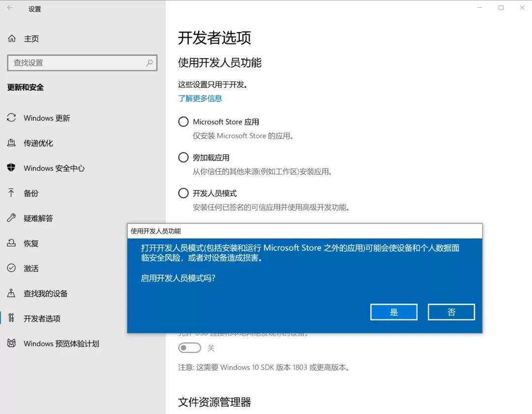Confirm developer mode by clicking 是

coord(393,311)
